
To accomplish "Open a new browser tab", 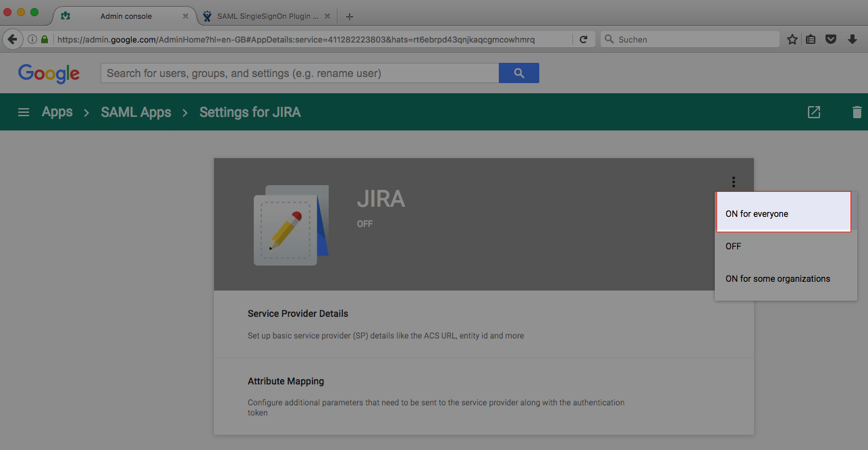I will click(349, 16).
